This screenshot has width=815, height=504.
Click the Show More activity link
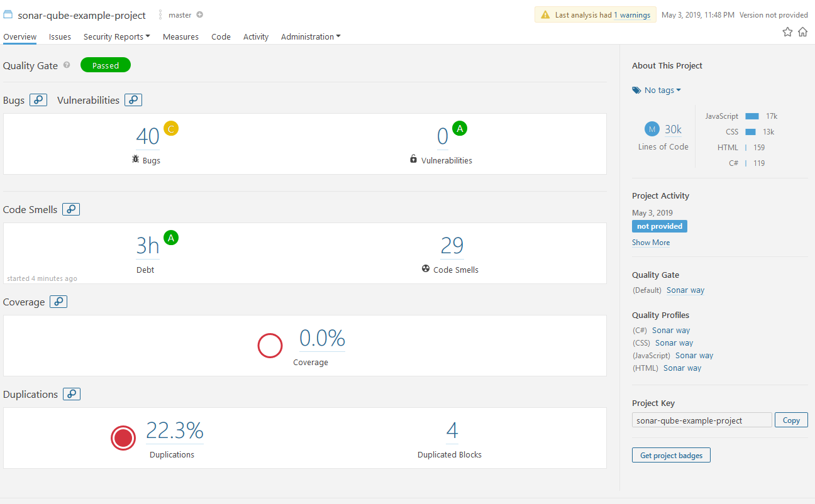(651, 243)
